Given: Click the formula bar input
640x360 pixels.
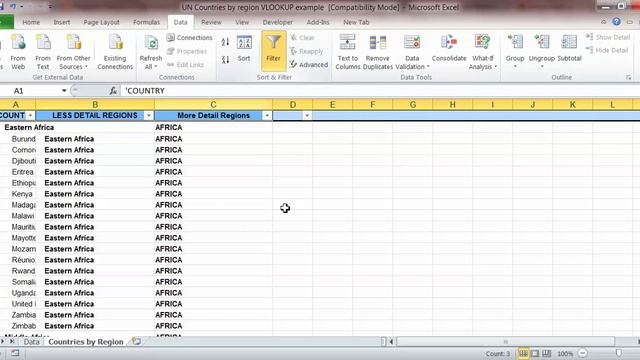Looking at the screenshot, I should 380,91.
